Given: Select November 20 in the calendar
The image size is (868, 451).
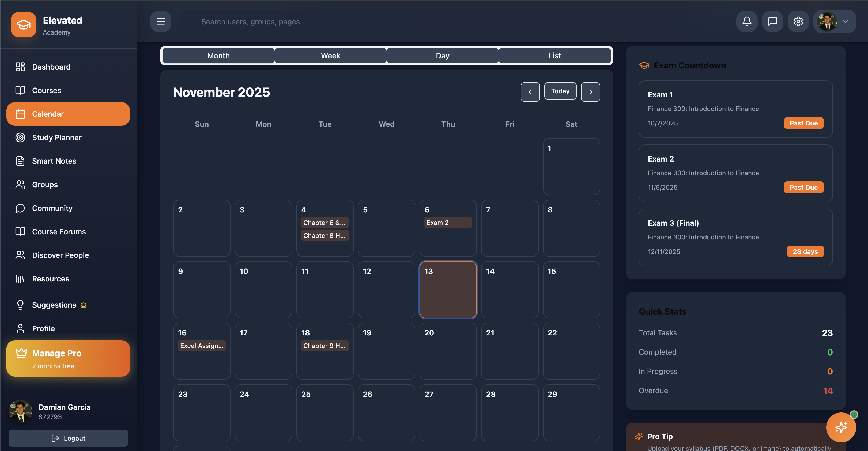Looking at the screenshot, I should tap(448, 351).
